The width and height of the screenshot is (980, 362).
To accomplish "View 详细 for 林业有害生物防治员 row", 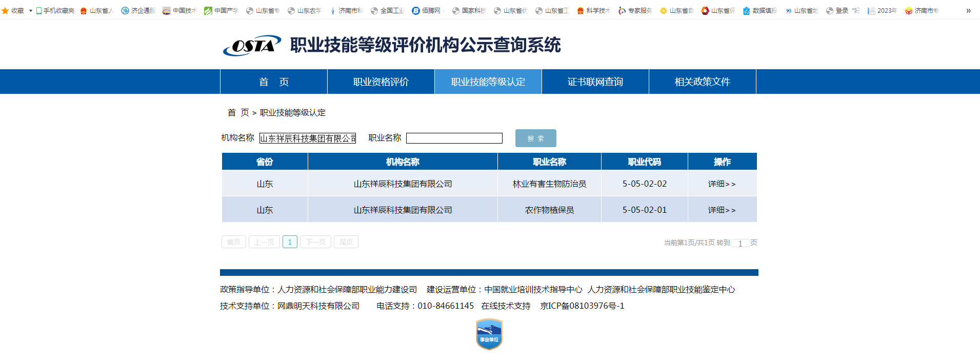I will click(x=722, y=184).
